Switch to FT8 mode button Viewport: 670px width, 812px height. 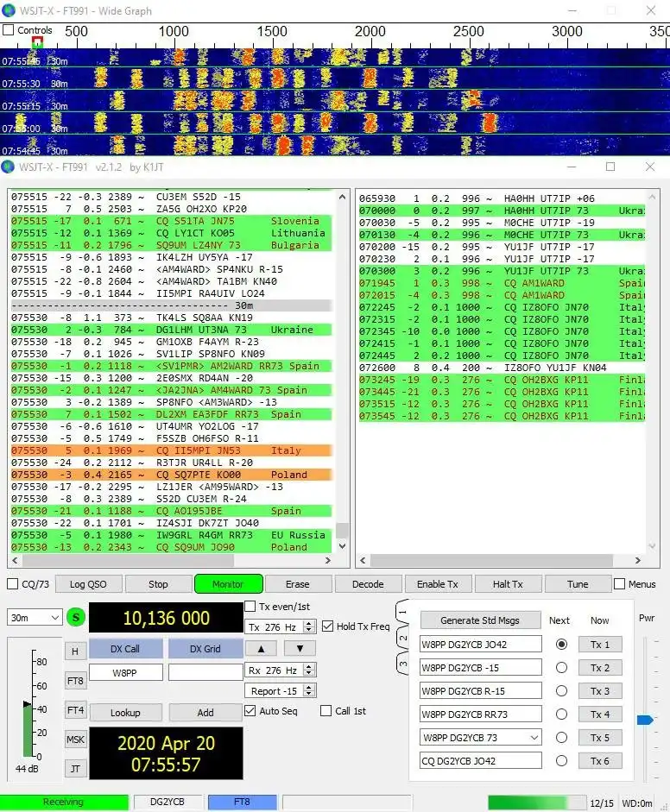click(75, 681)
